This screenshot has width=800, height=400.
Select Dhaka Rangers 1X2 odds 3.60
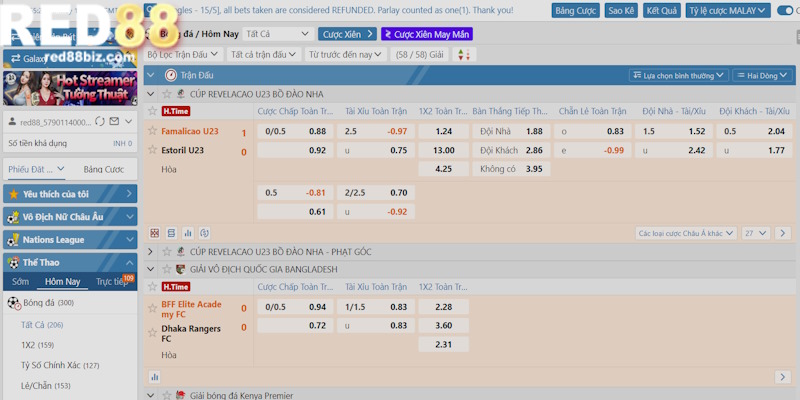click(444, 325)
